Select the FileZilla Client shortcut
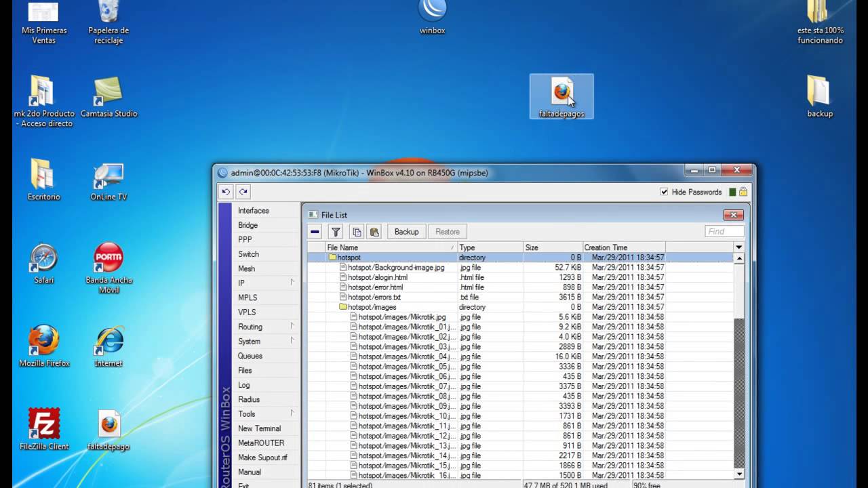The image size is (868, 488). pos(44,429)
